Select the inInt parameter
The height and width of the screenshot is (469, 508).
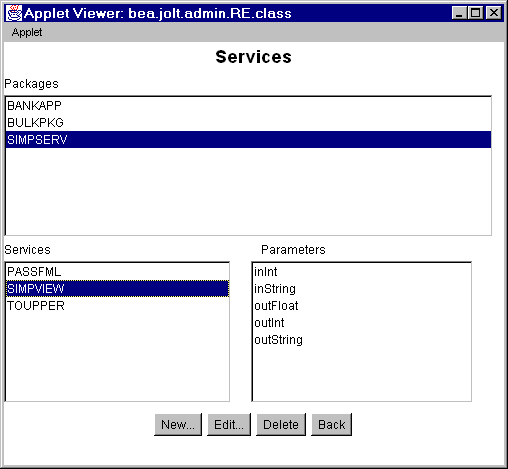pyautogui.click(x=362, y=272)
